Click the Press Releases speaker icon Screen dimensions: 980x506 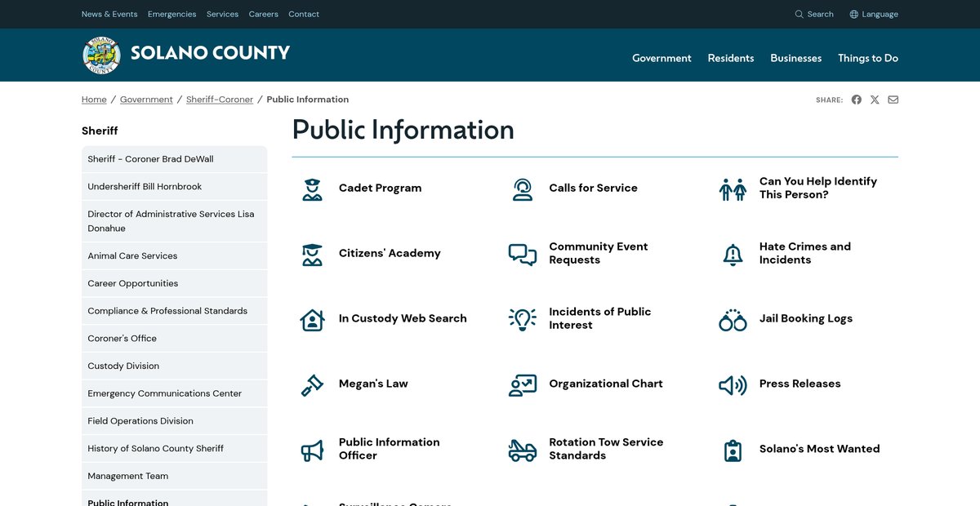[733, 384]
